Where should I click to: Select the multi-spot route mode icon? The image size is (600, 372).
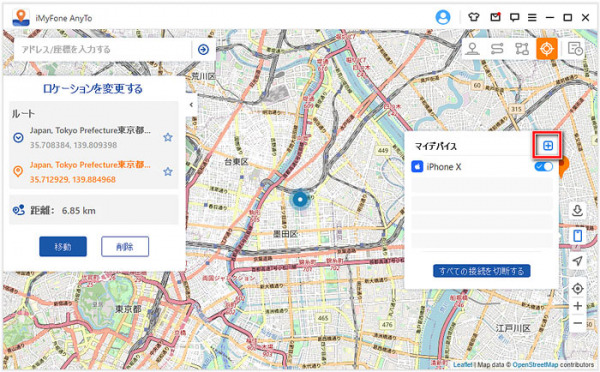click(x=522, y=49)
